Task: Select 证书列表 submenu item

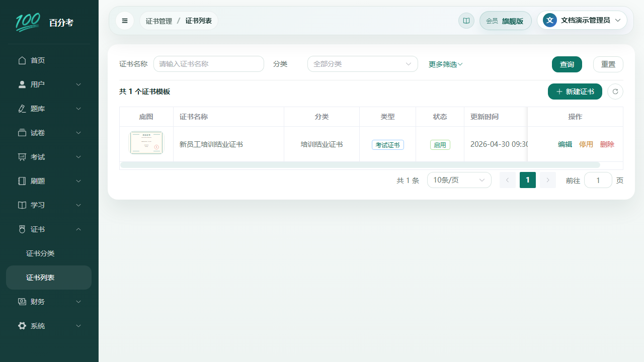Action: click(x=49, y=278)
